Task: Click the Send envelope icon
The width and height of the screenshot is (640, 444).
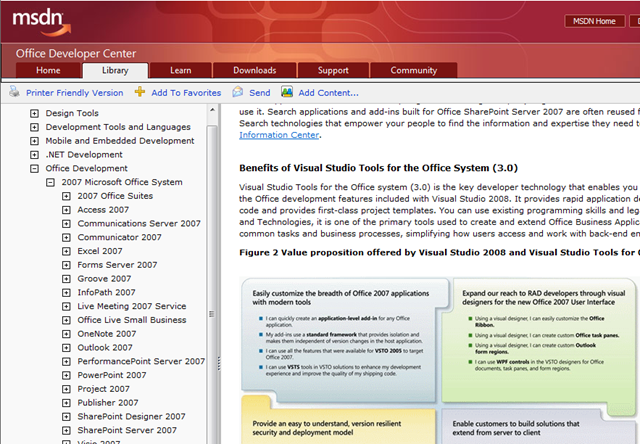Action: tap(238, 93)
